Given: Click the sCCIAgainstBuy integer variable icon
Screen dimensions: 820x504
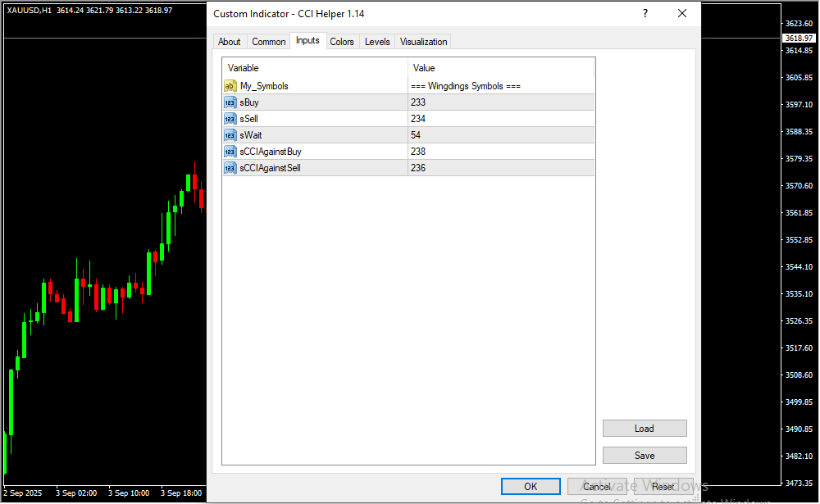Looking at the screenshot, I should coord(230,152).
